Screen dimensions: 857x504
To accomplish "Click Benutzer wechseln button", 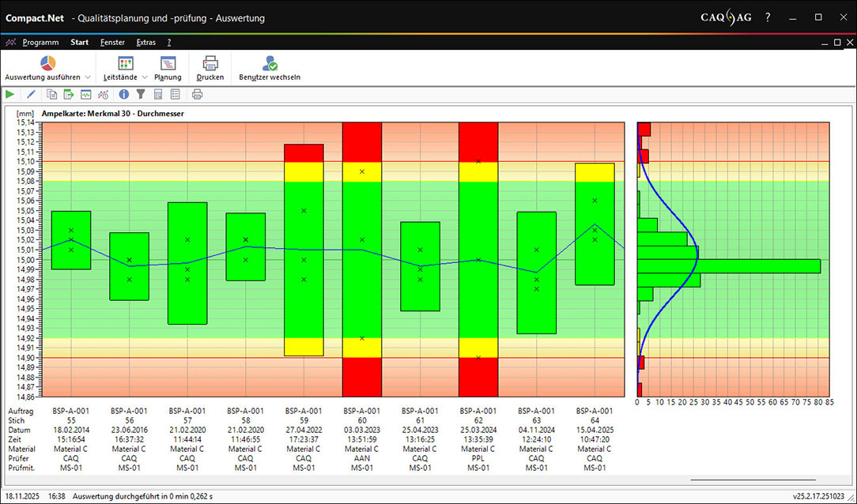I will pos(270,69).
